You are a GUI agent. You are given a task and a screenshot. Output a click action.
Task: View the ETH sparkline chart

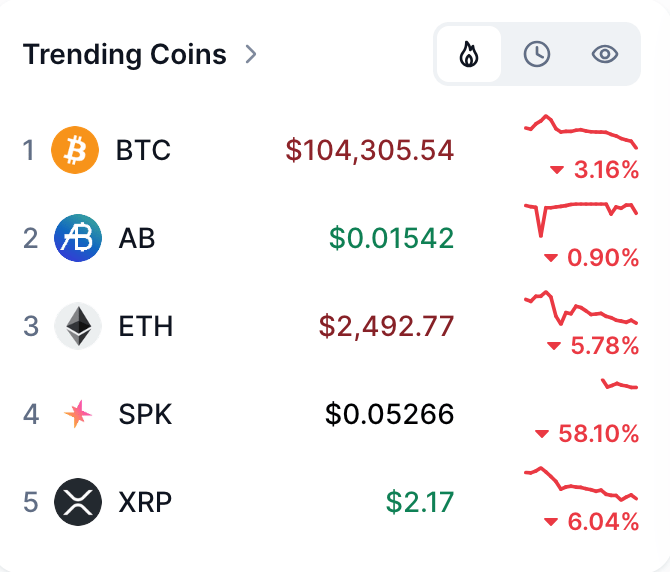tap(581, 308)
